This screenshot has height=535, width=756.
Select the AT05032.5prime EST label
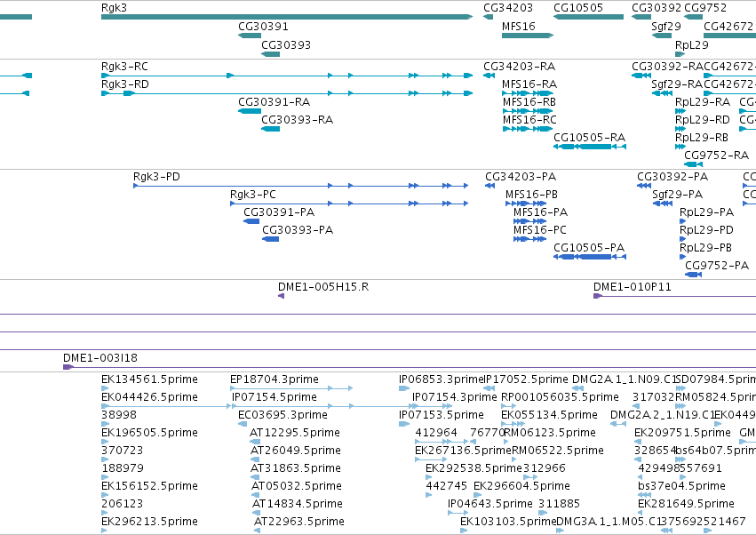(297, 486)
